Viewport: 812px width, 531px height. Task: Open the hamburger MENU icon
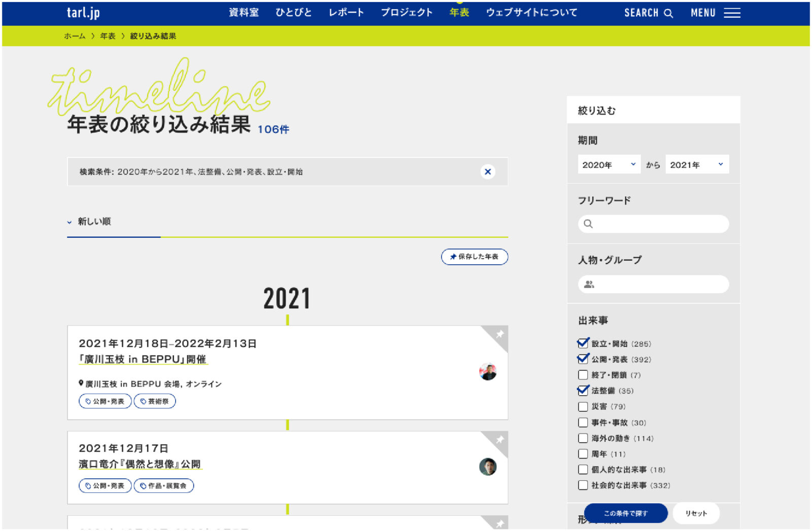[731, 13]
